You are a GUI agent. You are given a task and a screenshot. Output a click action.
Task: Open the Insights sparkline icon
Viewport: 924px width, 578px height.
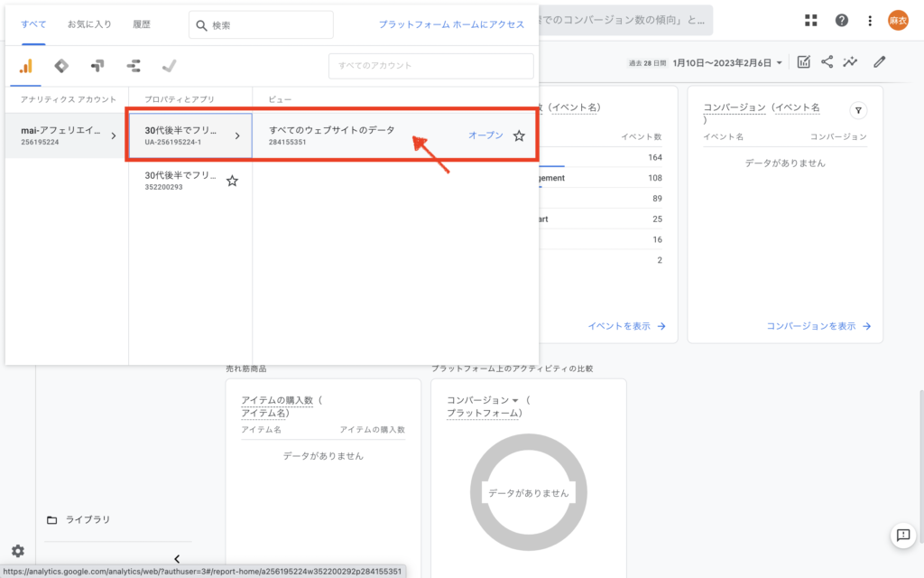pos(850,62)
